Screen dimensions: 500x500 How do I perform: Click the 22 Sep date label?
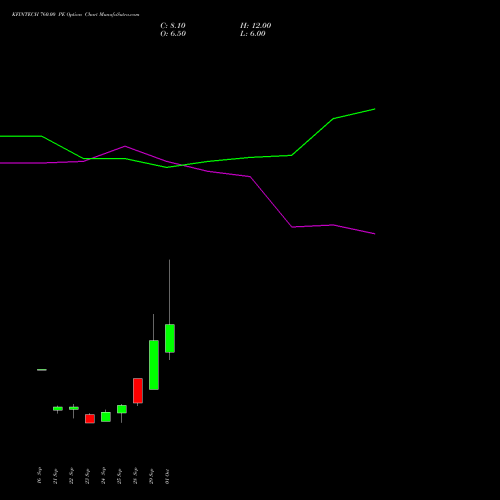(71, 476)
